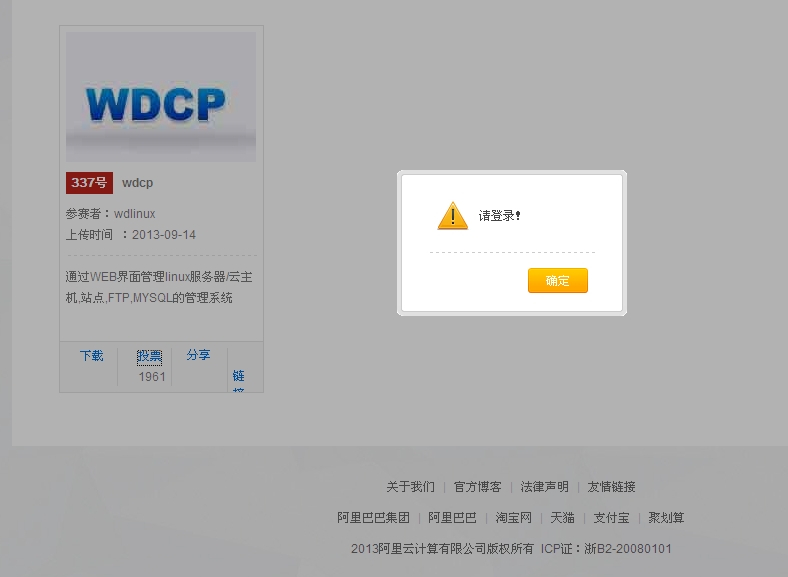Go to the 阿里巴巴集团 footer link
This screenshot has height=577, width=788.
(x=373, y=518)
